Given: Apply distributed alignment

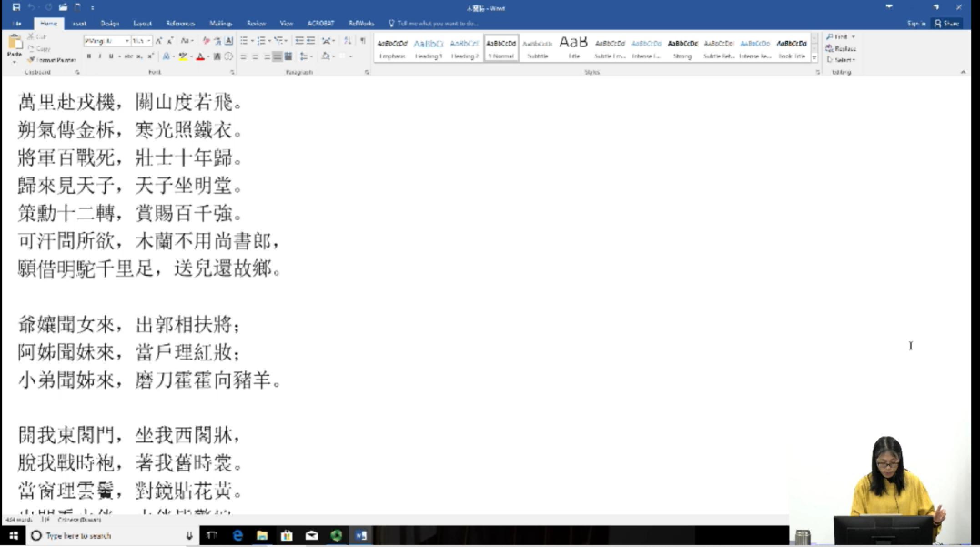Looking at the screenshot, I should click(x=288, y=56).
